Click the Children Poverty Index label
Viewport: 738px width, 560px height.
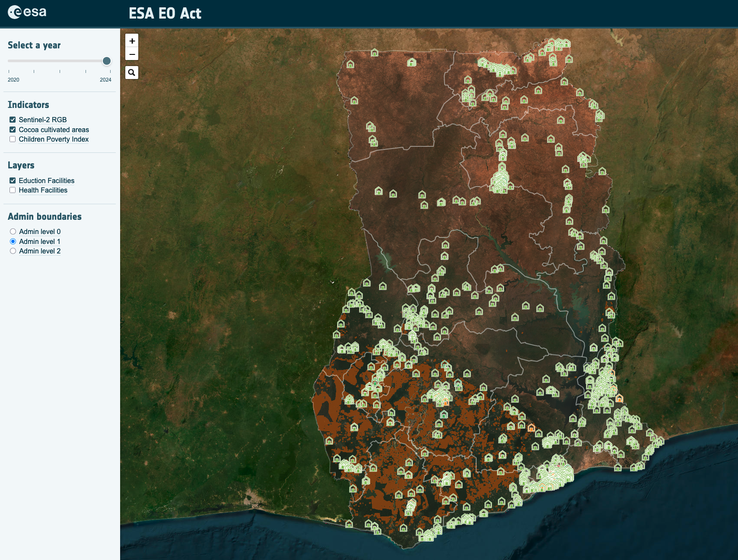(x=54, y=139)
